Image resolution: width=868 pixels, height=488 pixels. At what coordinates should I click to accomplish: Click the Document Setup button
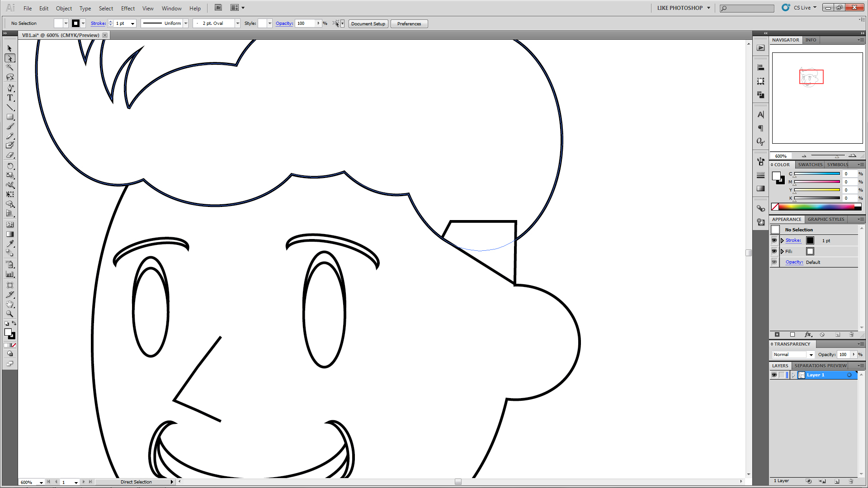[x=368, y=23]
